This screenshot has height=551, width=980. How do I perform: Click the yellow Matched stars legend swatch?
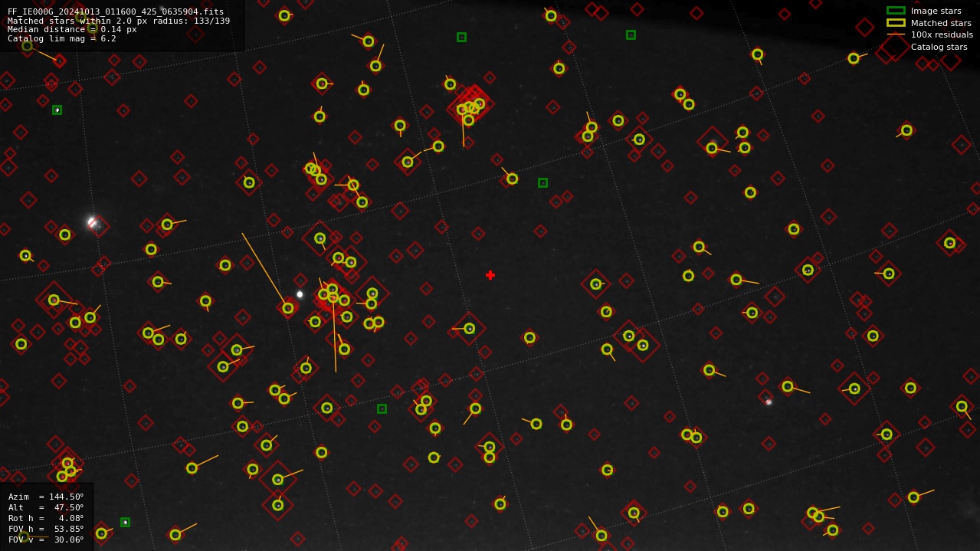tap(896, 23)
